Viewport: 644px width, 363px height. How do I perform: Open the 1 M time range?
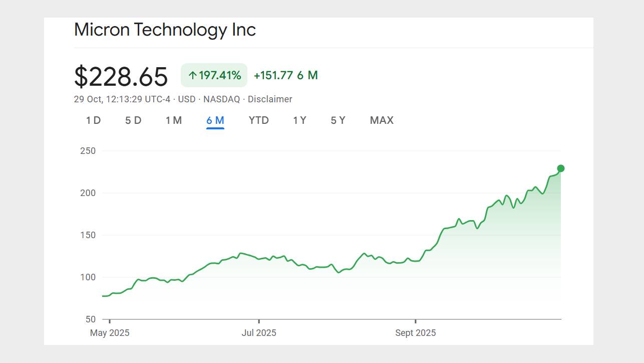pos(174,120)
